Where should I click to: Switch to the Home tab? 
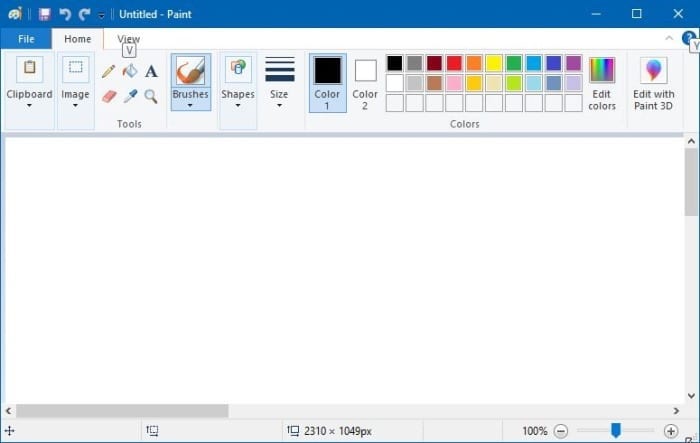coord(78,39)
